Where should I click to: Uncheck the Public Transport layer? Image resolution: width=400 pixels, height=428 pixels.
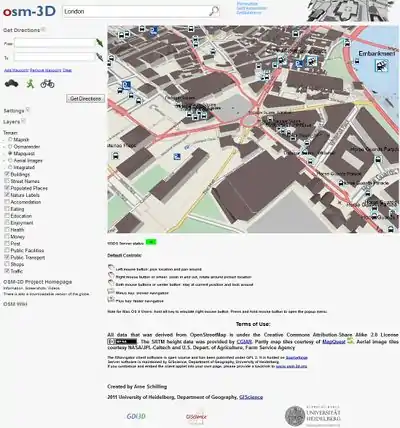pyautogui.click(x=7, y=257)
